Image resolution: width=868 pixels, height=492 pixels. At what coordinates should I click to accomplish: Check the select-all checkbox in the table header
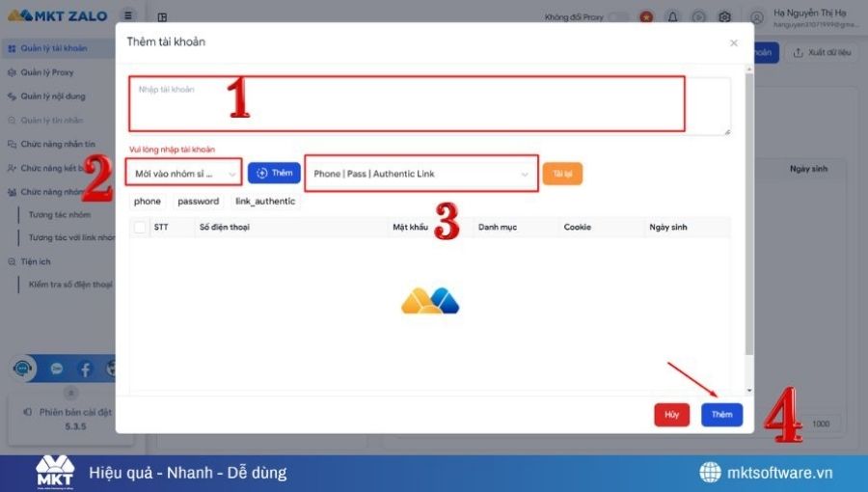(140, 227)
